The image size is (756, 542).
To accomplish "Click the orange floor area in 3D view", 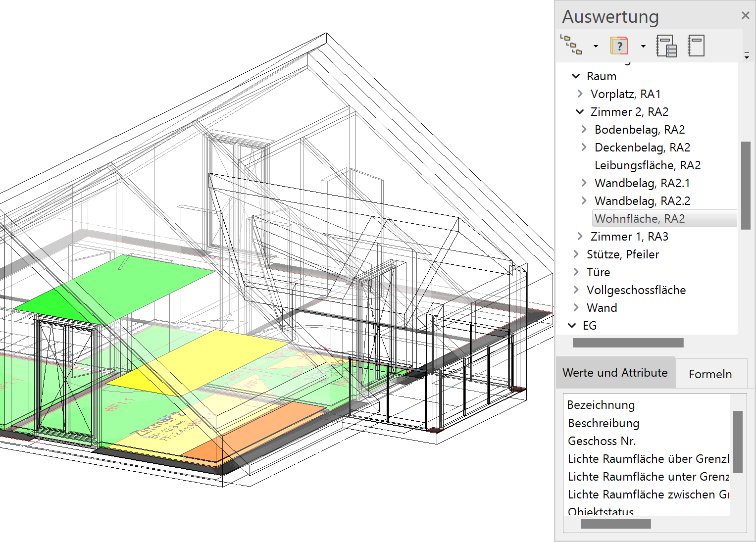I will (x=257, y=431).
